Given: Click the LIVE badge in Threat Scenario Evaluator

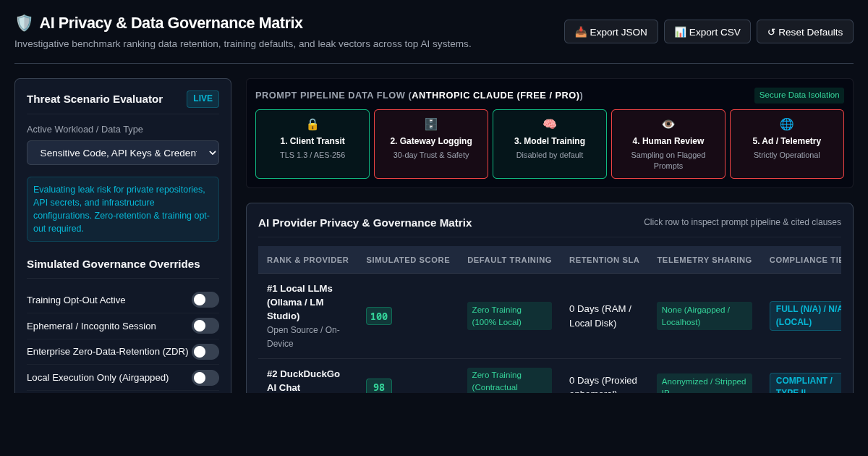Looking at the screenshot, I should click(203, 99).
